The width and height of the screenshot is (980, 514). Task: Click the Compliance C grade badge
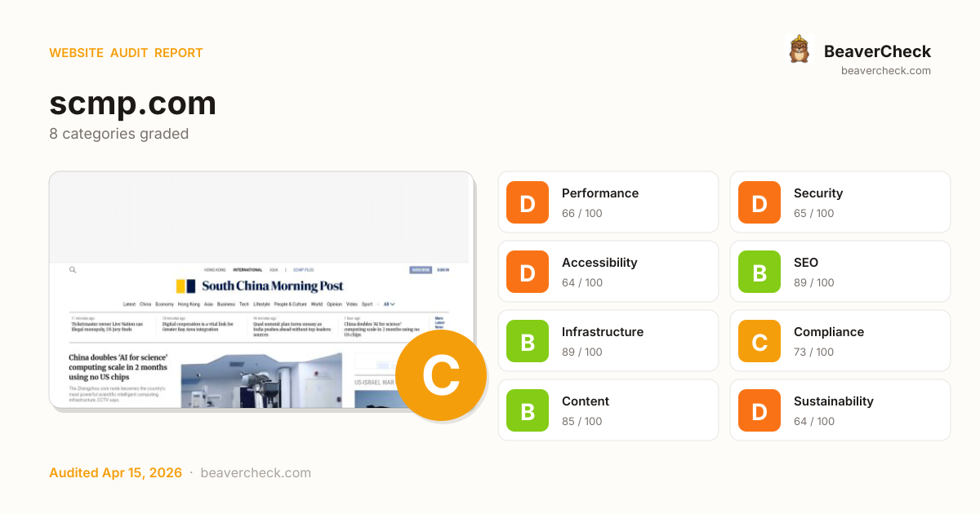(759, 341)
